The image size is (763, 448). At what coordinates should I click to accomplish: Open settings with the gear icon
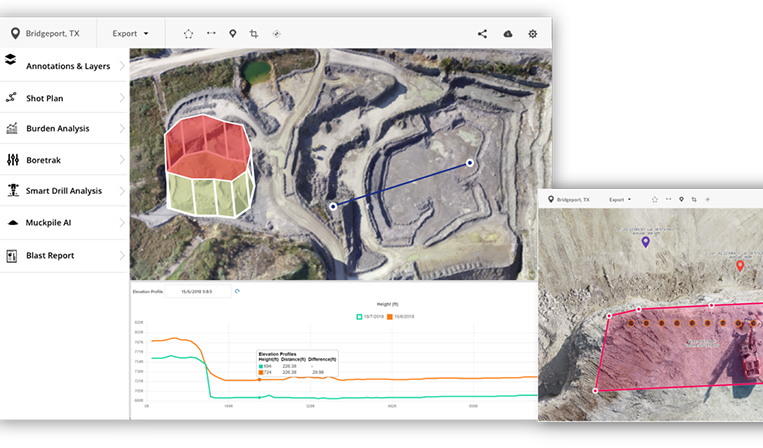pyautogui.click(x=533, y=34)
